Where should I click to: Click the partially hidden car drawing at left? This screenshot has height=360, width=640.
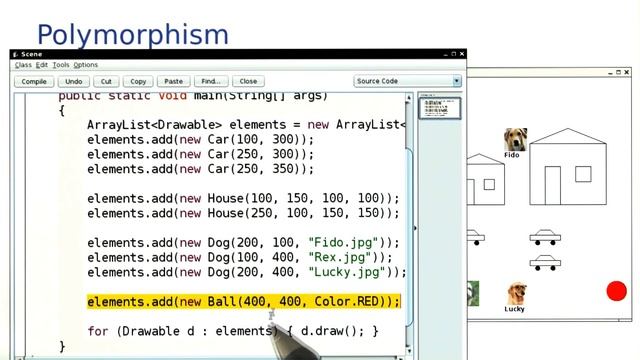[x=476, y=238]
